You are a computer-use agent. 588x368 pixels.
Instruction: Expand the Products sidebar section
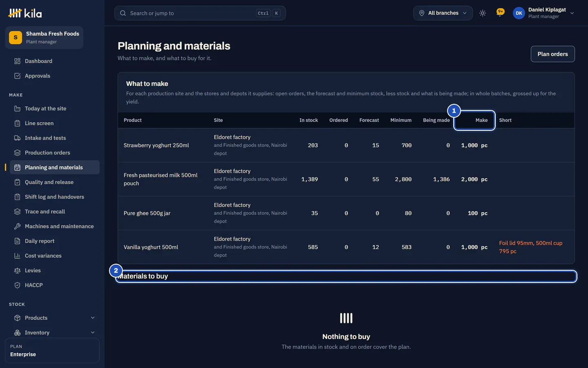point(55,318)
